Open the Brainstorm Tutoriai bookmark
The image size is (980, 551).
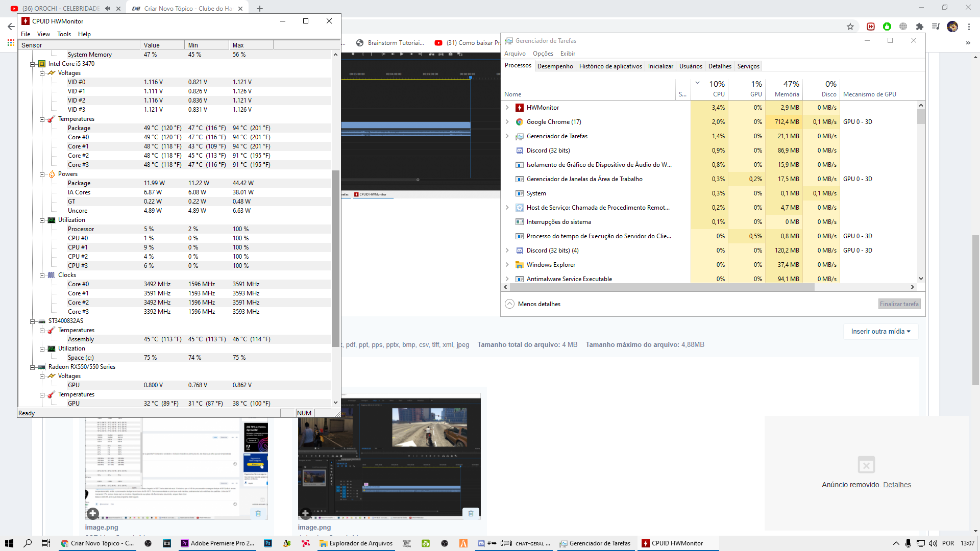tap(390, 43)
